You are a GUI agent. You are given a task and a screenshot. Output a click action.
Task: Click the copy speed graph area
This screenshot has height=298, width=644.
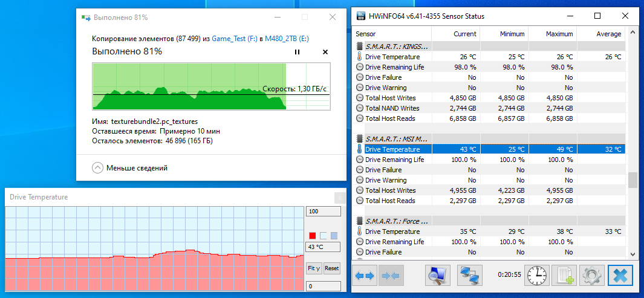(211, 86)
